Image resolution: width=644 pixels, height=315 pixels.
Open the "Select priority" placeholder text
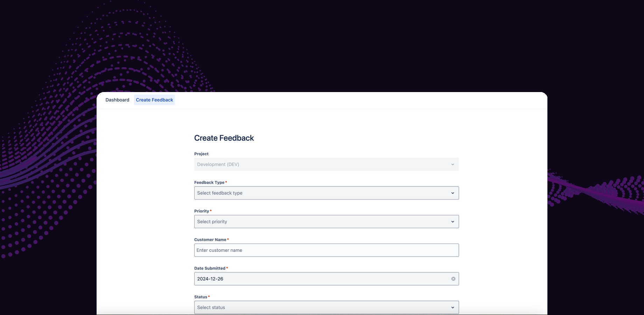coord(212,222)
